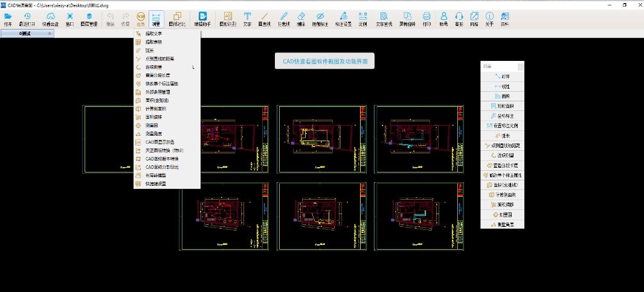This screenshot has width=644, height=292.
Task: Click 测量角度 button in measure panel
Action: pyautogui.click(x=502, y=224)
